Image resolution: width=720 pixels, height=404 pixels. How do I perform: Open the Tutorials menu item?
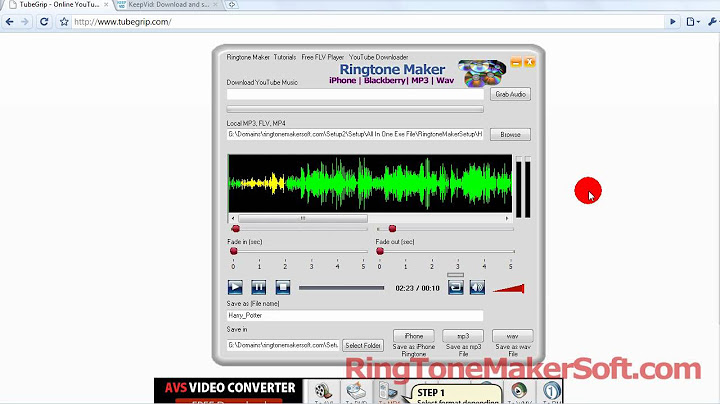pos(285,57)
